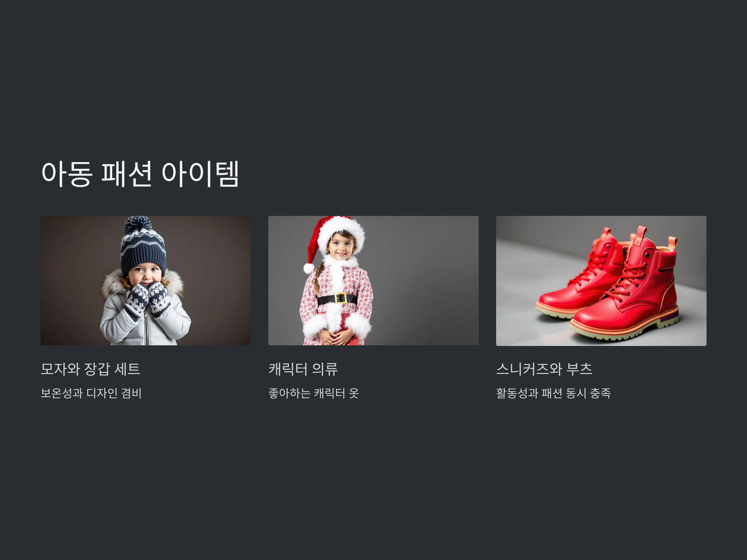The image size is (747, 560).
Task: Click the 캐릭터 의류 heading
Action: pyautogui.click(x=303, y=369)
